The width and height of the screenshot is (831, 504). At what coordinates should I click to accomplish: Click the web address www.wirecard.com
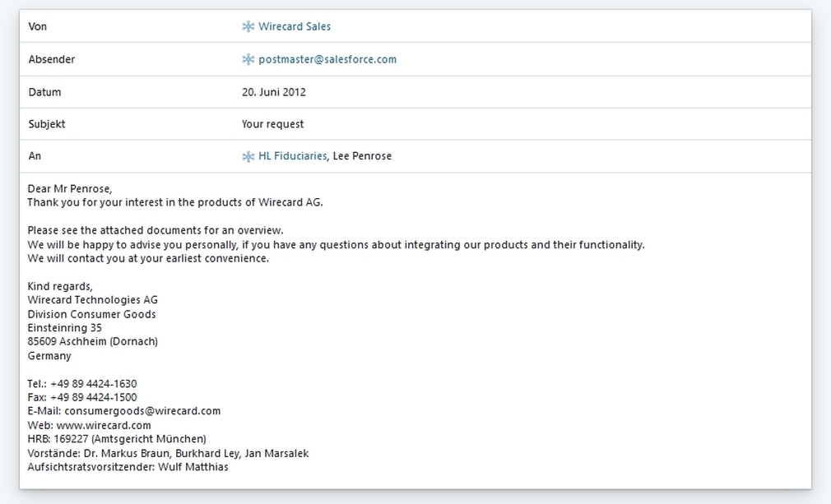(104, 426)
